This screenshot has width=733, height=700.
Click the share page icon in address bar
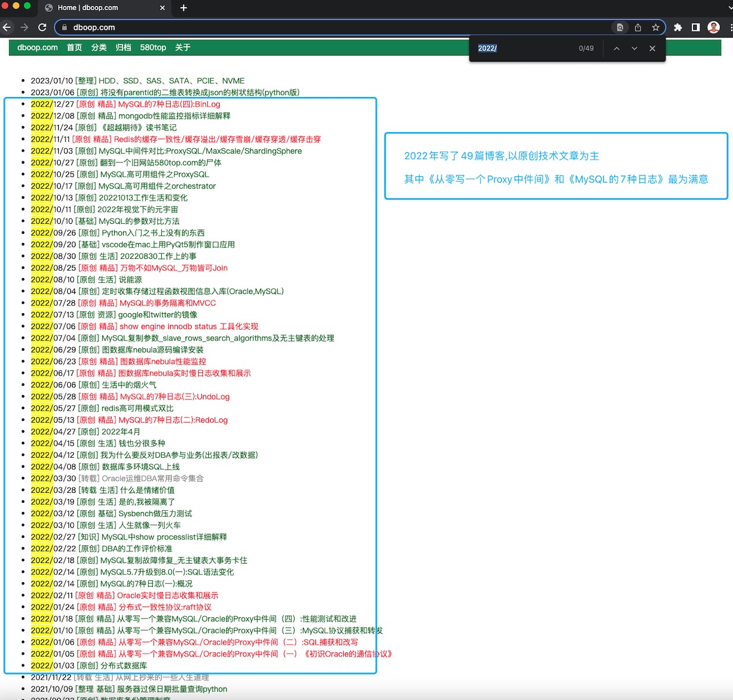click(638, 27)
